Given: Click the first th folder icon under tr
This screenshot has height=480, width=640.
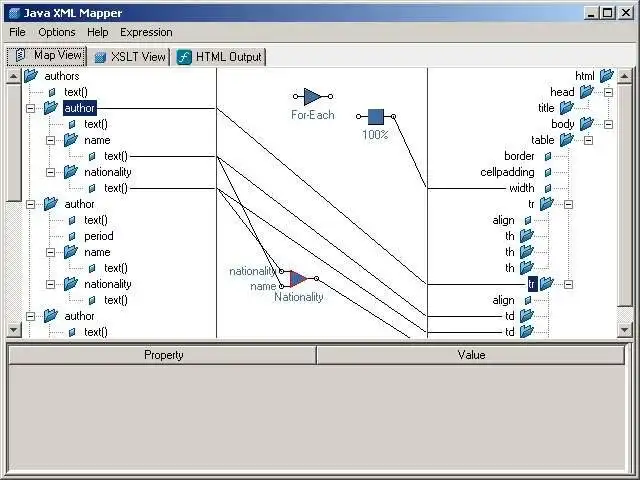Looking at the screenshot, I should pyautogui.click(x=527, y=236).
